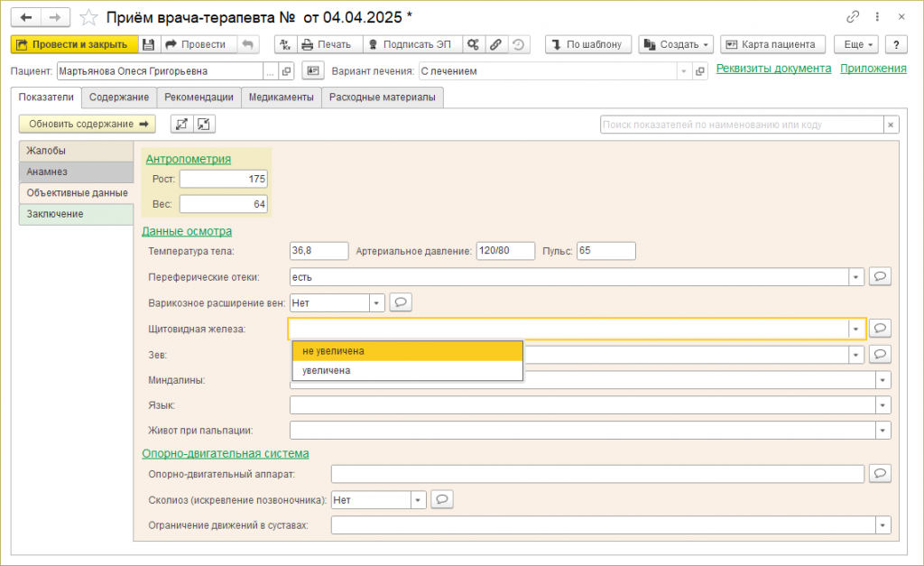This screenshot has width=924, height=566.
Task: Expand Ограничение движений в суставах dropdown
Action: pos(882,524)
